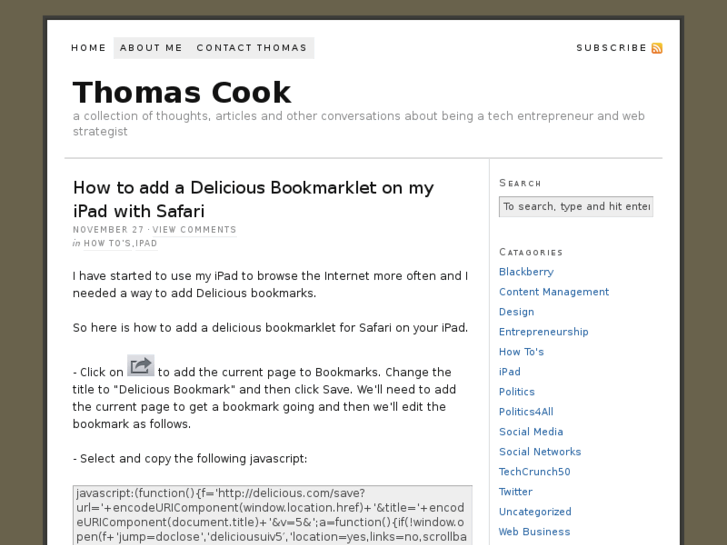Viewport: 727px width, 545px height.
Task: Open the iPad post tag
Action: (x=146, y=244)
